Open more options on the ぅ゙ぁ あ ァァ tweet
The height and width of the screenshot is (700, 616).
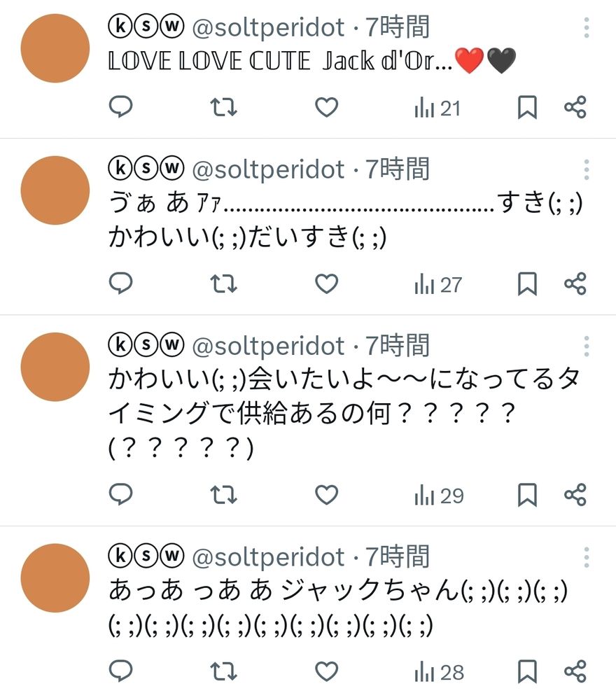(587, 169)
